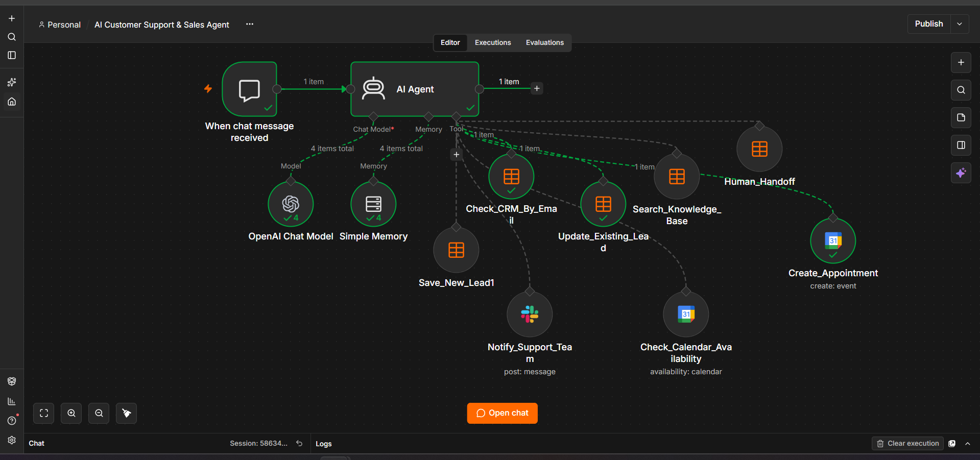Open the When chat message received trigger node
Viewport: 980px width, 460px height.
click(x=249, y=89)
